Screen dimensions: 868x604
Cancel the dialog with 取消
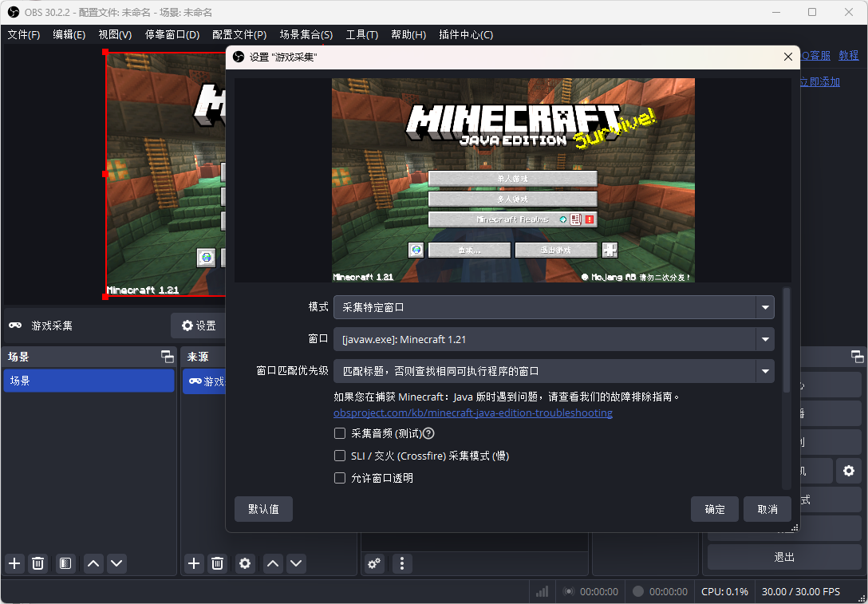(767, 509)
